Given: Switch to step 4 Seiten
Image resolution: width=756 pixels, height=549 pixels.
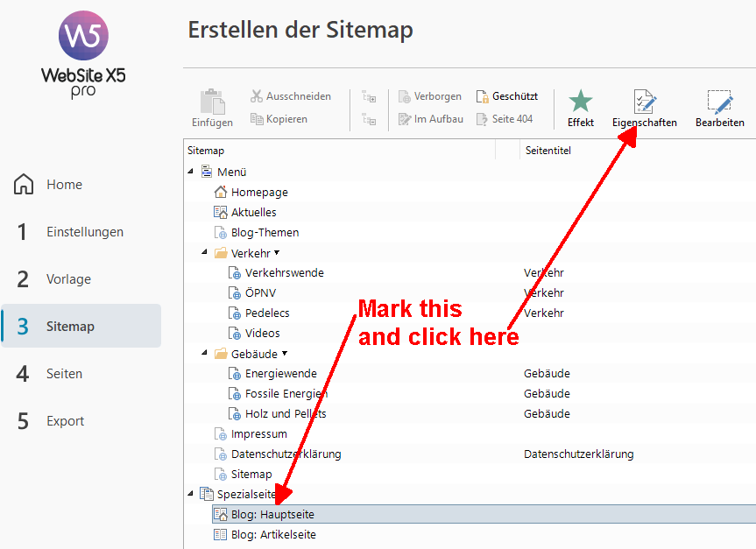Looking at the screenshot, I should pyautogui.click(x=64, y=374).
